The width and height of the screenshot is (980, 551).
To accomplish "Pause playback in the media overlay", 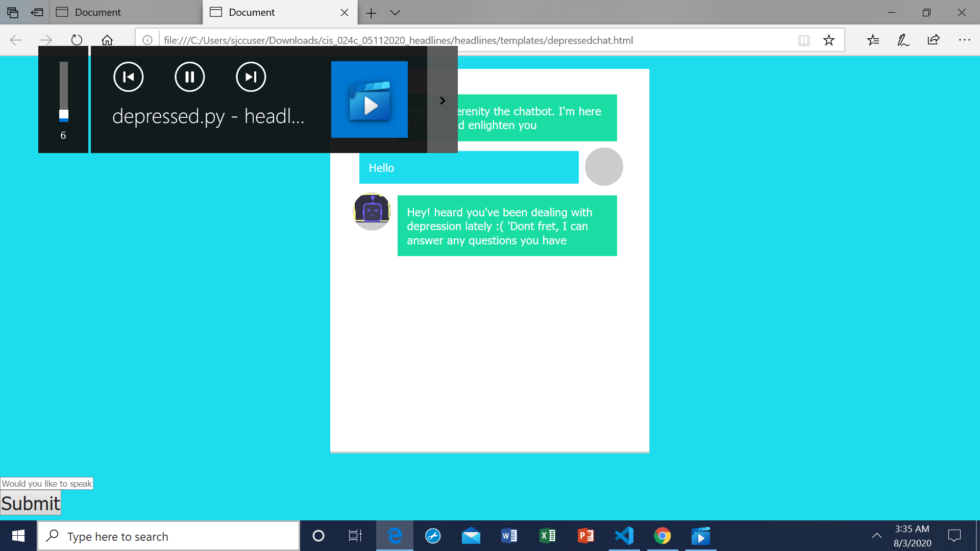I will point(189,77).
